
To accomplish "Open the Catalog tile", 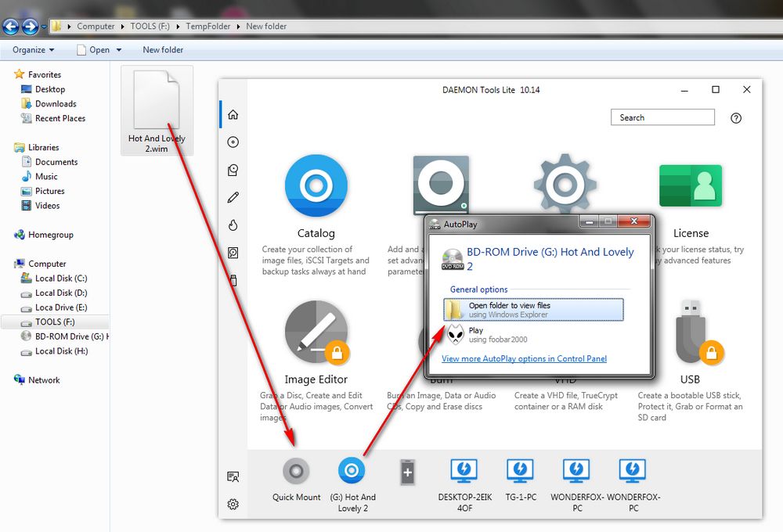I will (x=316, y=185).
